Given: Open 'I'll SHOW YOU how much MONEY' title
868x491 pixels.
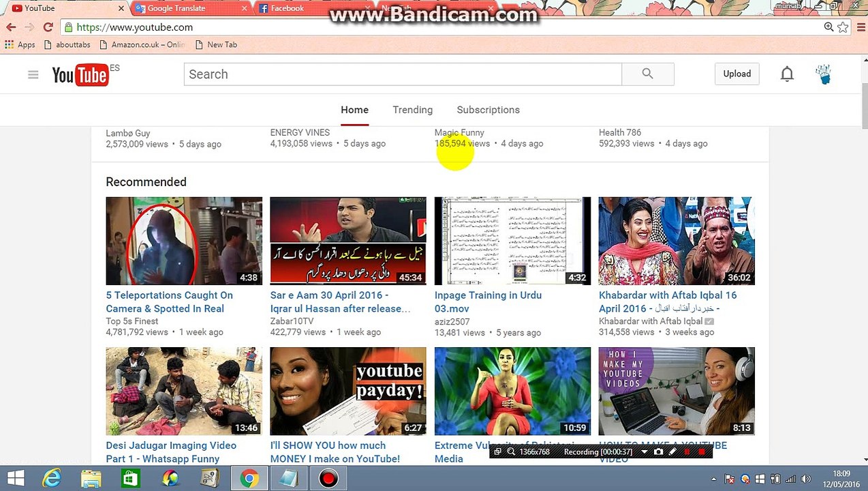Looking at the screenshot, I should click(x=335, y=451).
